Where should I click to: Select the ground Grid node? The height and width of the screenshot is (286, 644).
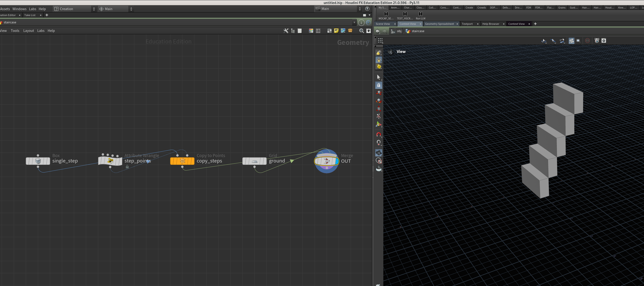click(x=255, y=161)
